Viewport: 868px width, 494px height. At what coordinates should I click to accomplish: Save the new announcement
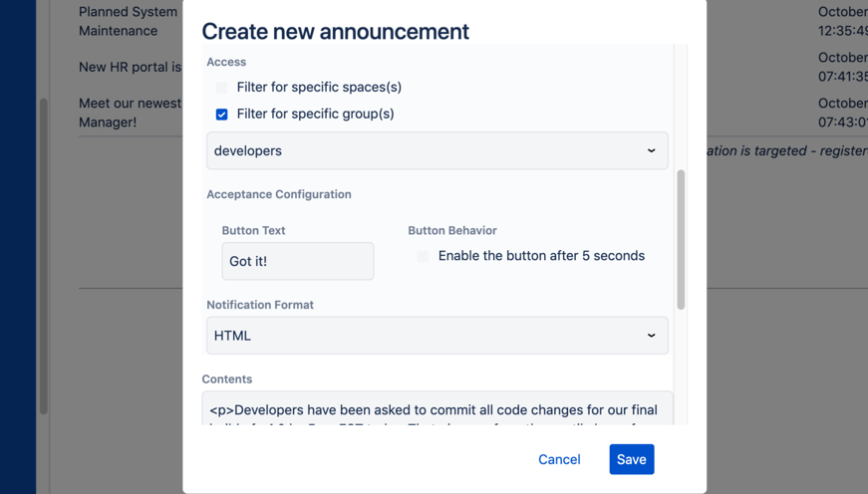pyautogui.click(x=631, y=459)
